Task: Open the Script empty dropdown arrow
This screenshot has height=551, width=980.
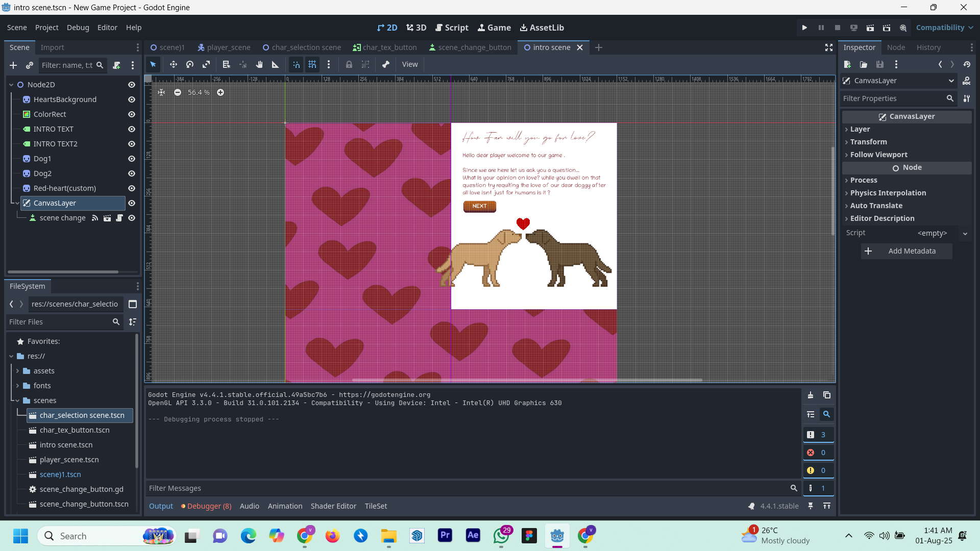Action: (x=965, y=233)
